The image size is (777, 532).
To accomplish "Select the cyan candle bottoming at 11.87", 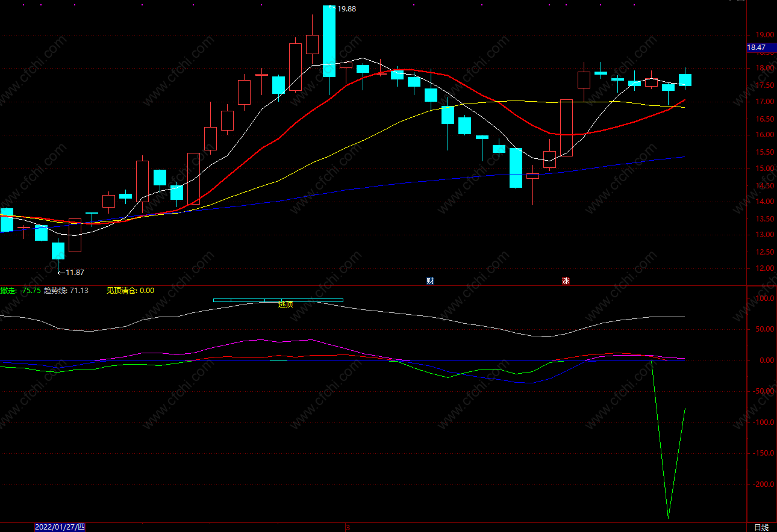I will pos(58,251).
